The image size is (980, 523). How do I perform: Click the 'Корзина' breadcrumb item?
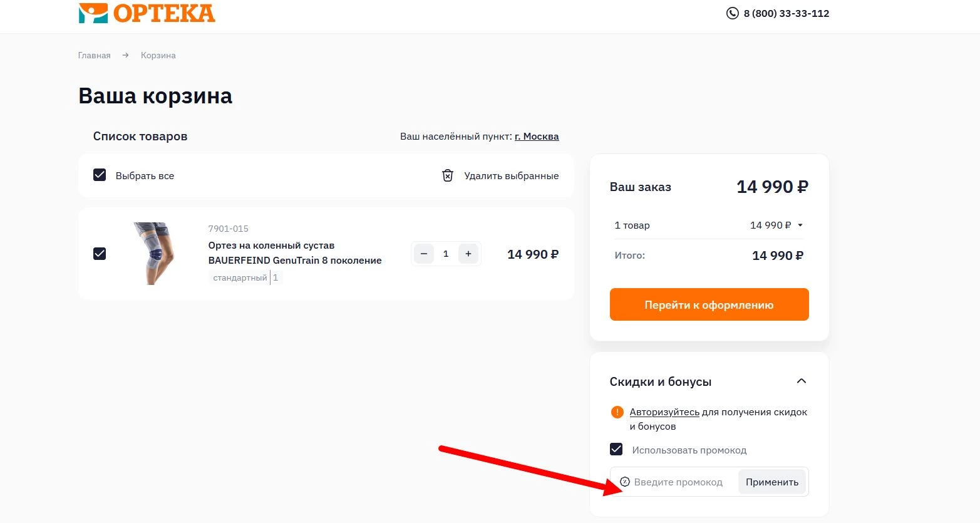(158, 55)
